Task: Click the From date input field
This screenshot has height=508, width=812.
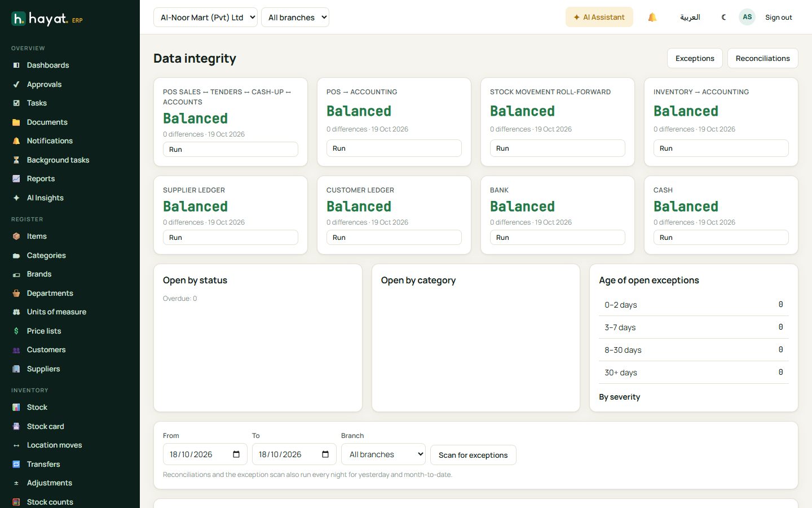Action: point(205,454)
